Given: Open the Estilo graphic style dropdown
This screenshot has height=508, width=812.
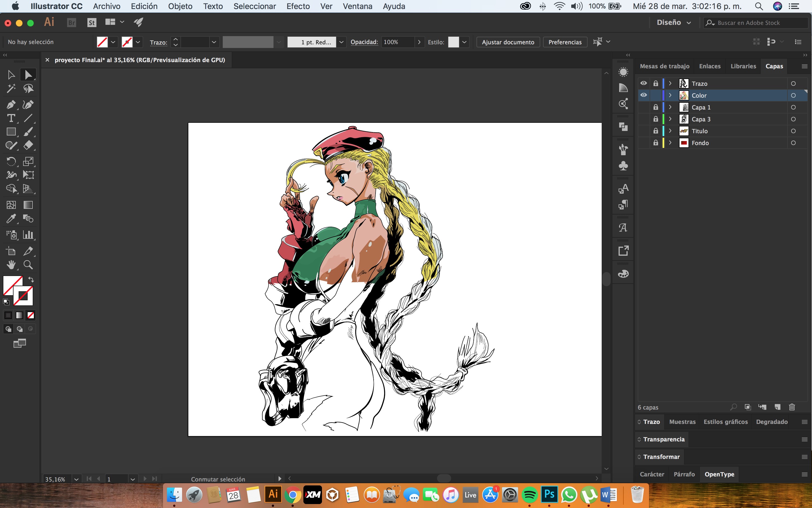Looking at the screenshot, I should click(x=464, y=42).
